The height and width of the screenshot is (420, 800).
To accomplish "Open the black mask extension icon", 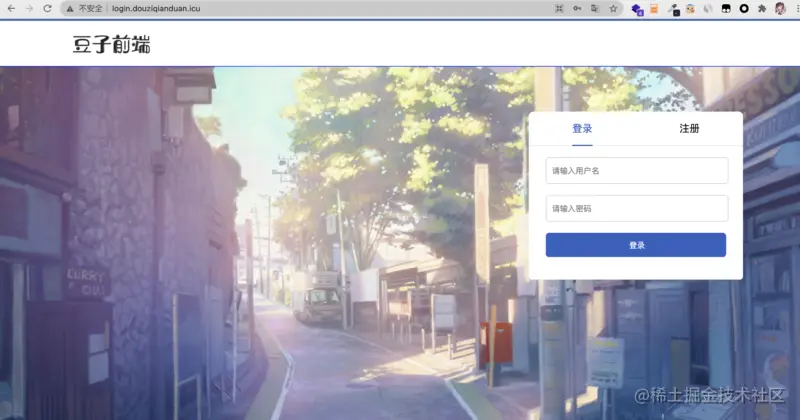I will pyautogui.click(x=726, y=9).
